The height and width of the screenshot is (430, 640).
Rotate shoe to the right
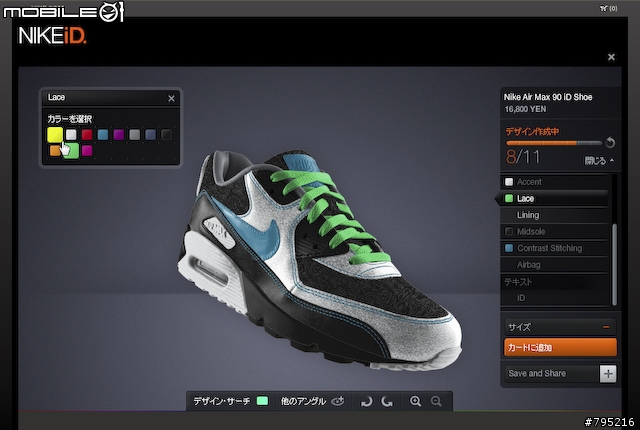(x=387, y=402)
